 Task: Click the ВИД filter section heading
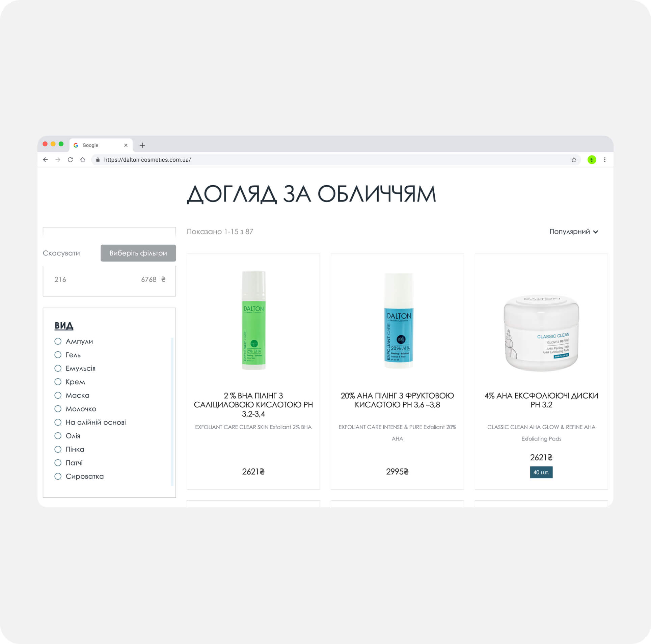point(64,326)
